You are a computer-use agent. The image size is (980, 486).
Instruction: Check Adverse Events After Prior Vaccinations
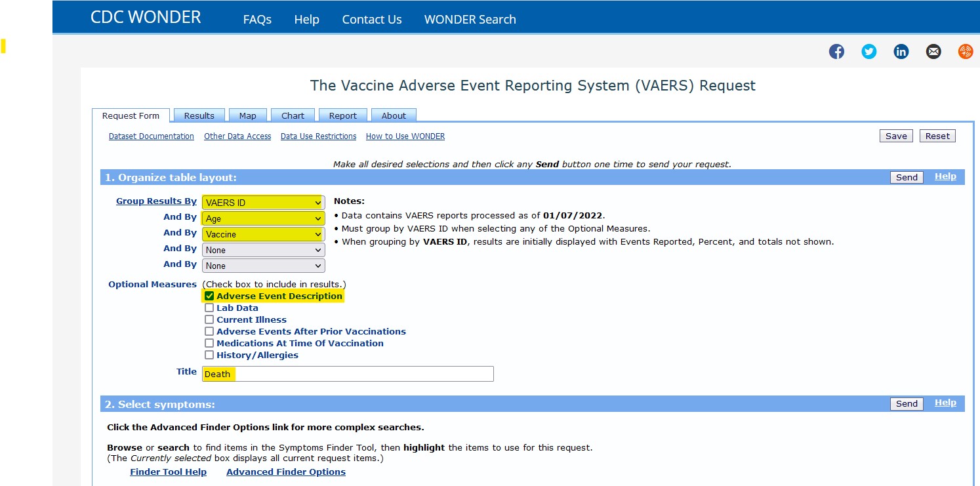(209, 331)
